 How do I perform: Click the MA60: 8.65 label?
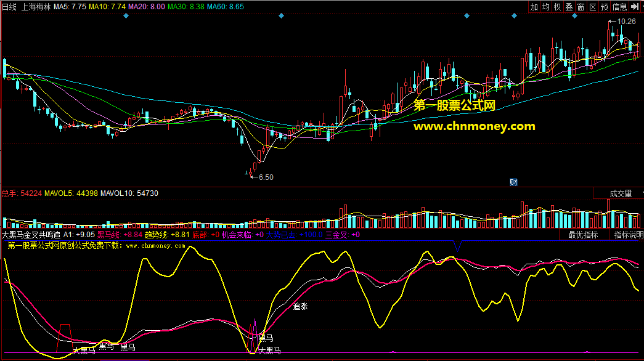(x=226, y=7)
